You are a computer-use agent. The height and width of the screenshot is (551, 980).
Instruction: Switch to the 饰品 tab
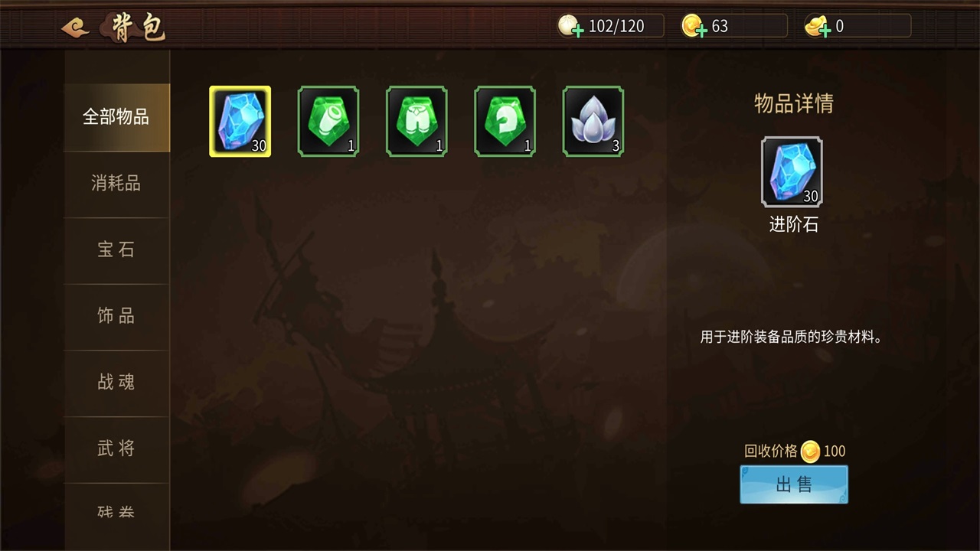[x=116, y=316]
